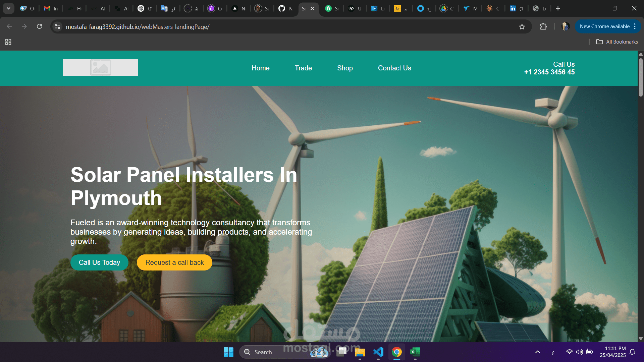Open Excel from the taskbar

(x=415, y=352)
